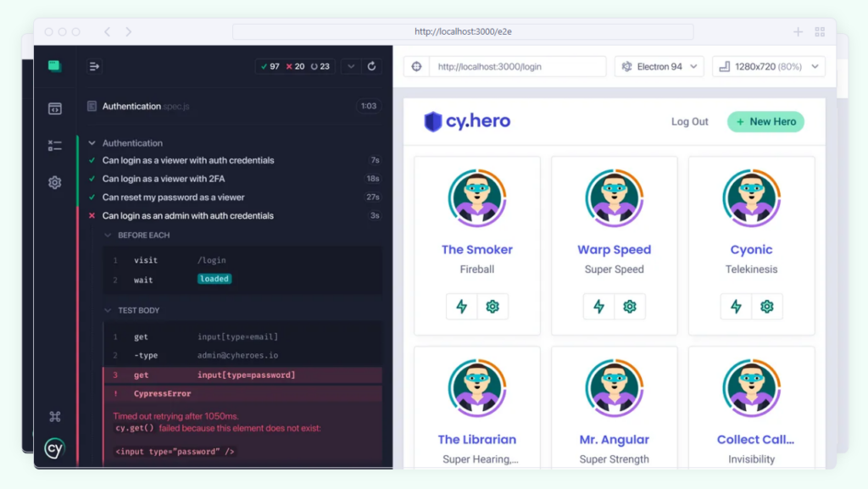Open gear settings on The Smoker card
This screenshot has height=489, width=868.
492,307
